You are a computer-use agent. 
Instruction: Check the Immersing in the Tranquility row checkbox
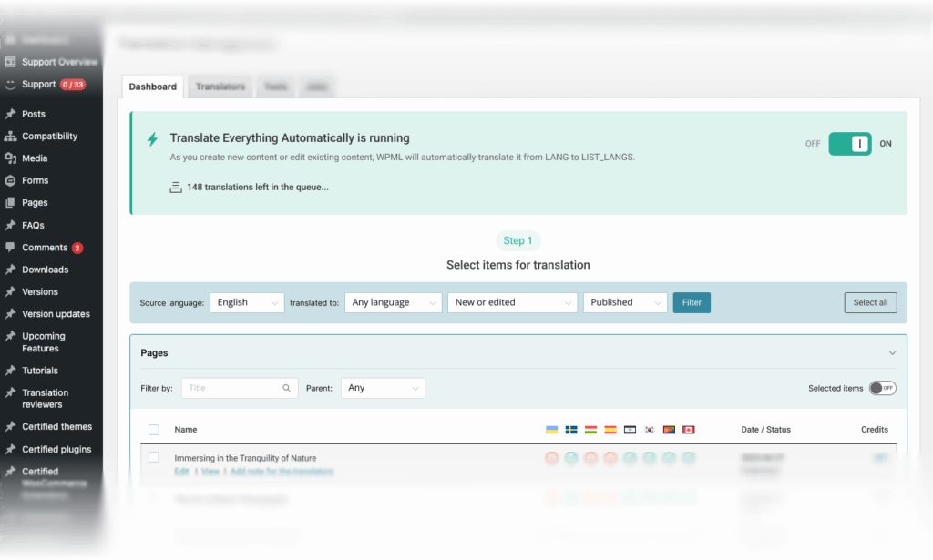tap(153, 458)
